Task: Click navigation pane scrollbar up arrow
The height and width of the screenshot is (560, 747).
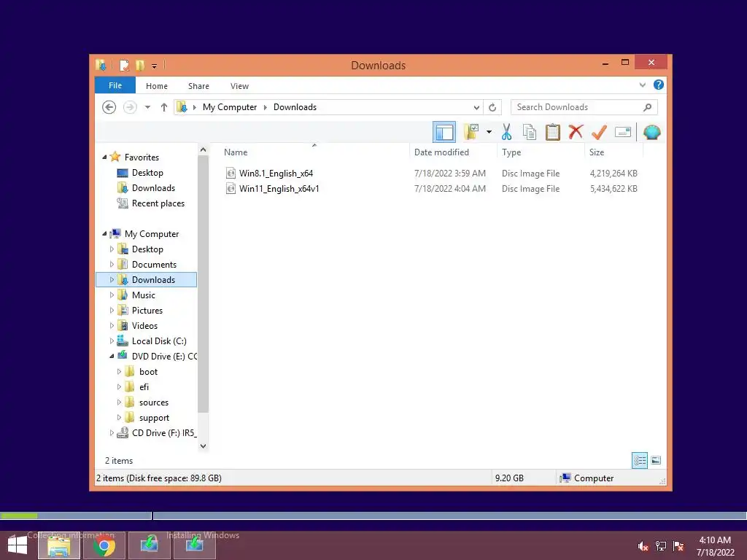Action: (203, 149)
